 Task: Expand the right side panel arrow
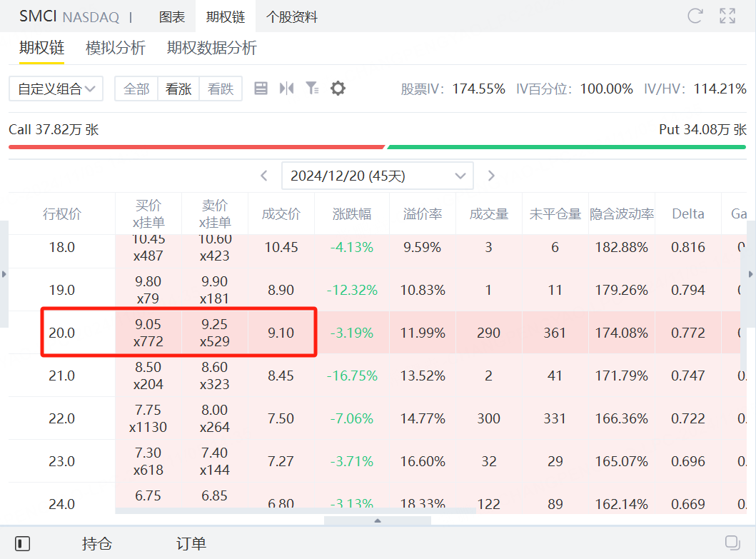751,274
